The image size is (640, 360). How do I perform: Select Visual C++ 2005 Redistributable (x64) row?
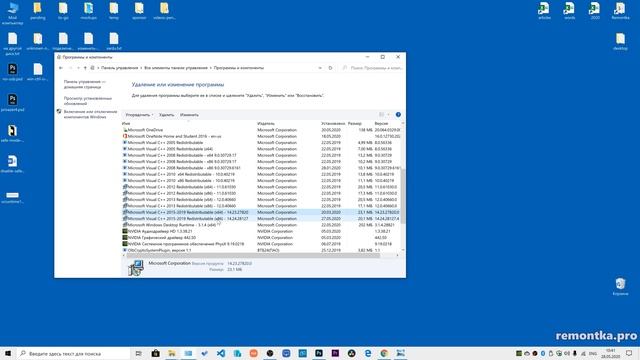pyautogui.click(x=261, y=149)
